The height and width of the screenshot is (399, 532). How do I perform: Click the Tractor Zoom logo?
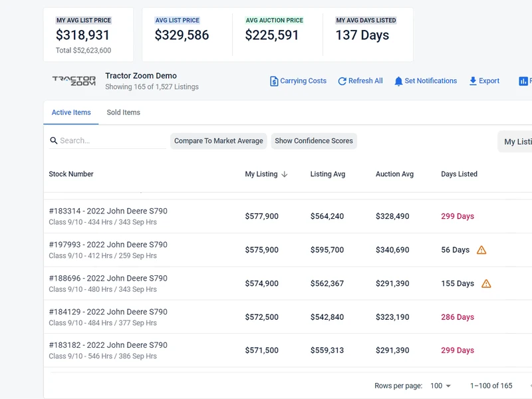click(x=74, y=81)
